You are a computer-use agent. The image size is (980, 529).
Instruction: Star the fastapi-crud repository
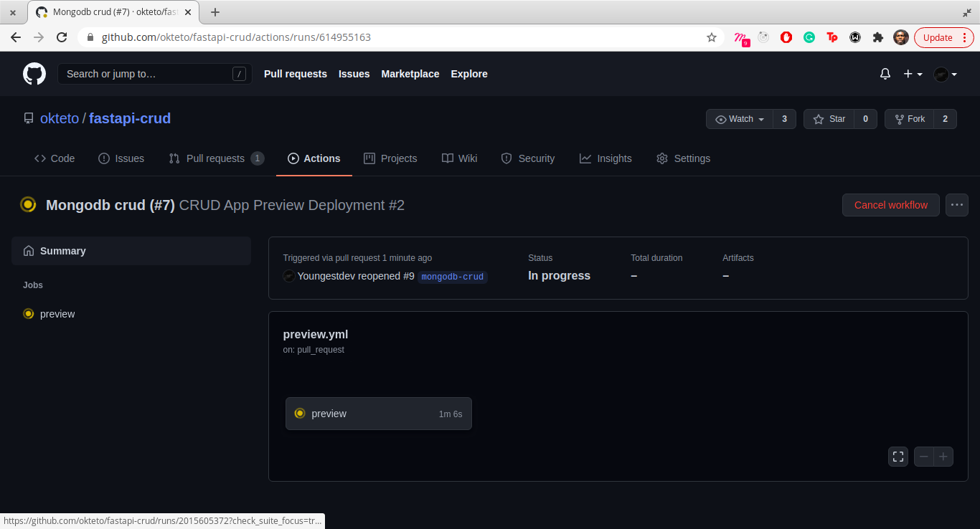(x=829, y=119)
